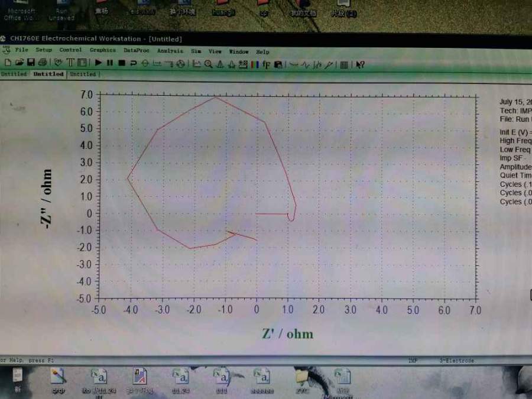Stop the experiment with square button
This screenshot has height=399, width=532.
pyautogui.click(x=121, y=63)
